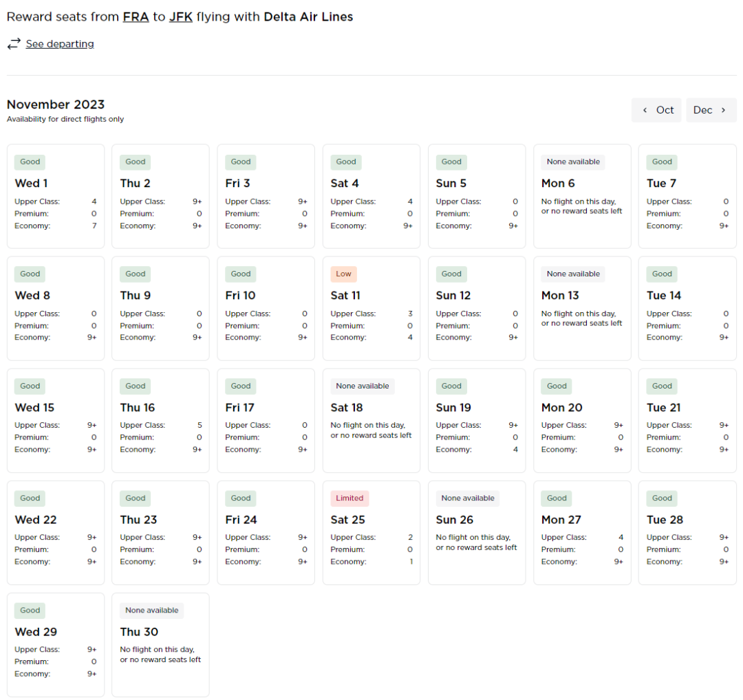This screenshot has width=743, height=700.
Task: Pick the Sat 25 Limited availability card
Action: tap(371, 532)
